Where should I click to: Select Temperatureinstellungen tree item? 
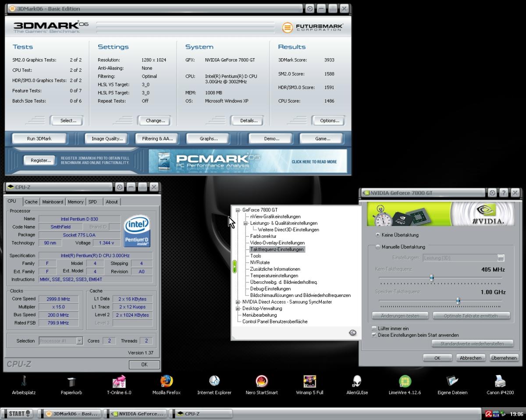(x=274, y=275)
